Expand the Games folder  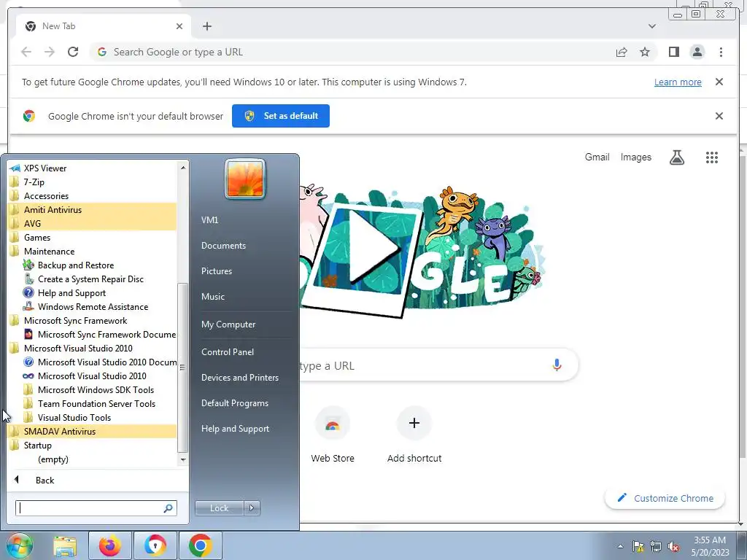tap(93, 237)
